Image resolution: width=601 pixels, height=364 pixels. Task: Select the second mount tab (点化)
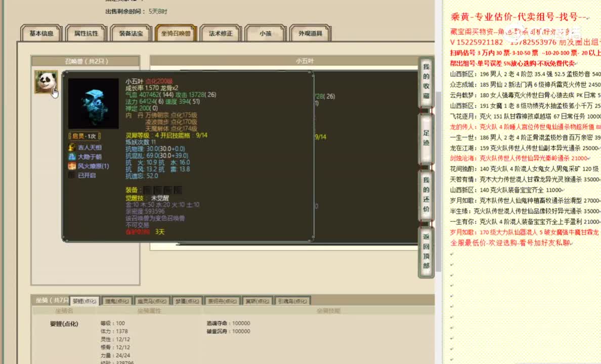coord(117,301)
